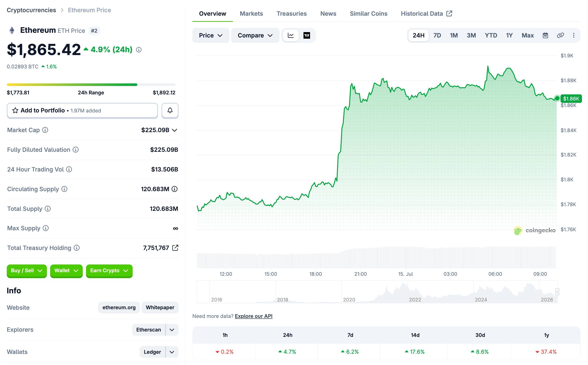Click the 24h Range progress bar
Viewport: 588px width, 365px height.
91,85
